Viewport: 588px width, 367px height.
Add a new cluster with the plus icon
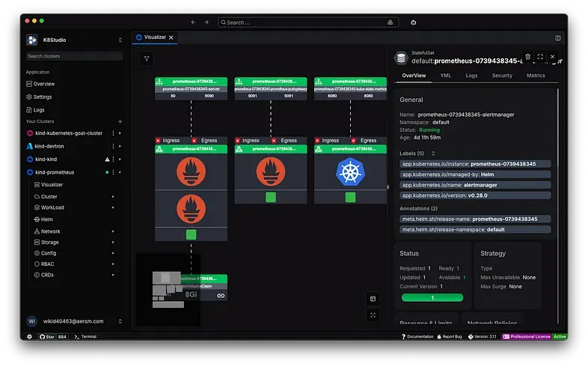(x=120, y=121)
